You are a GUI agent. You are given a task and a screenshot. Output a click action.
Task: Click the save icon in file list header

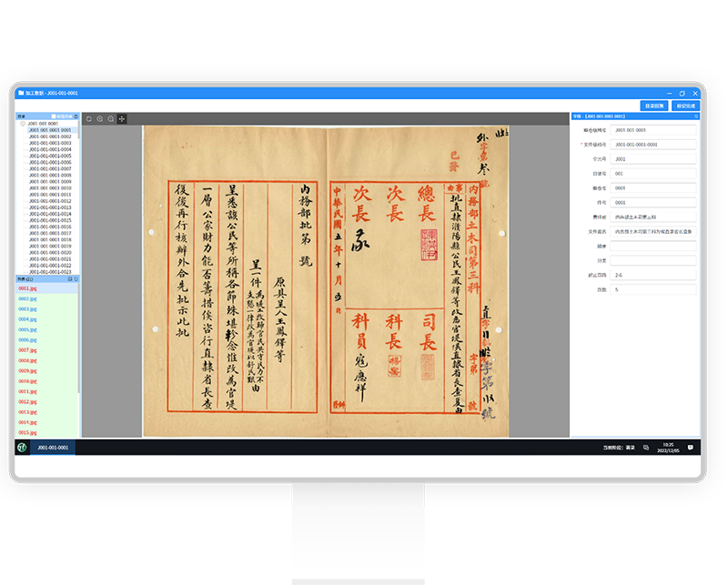click(70, 279)
